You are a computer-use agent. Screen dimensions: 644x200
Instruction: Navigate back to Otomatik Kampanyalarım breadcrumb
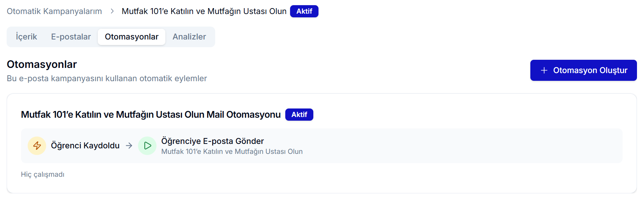point(54,11)
